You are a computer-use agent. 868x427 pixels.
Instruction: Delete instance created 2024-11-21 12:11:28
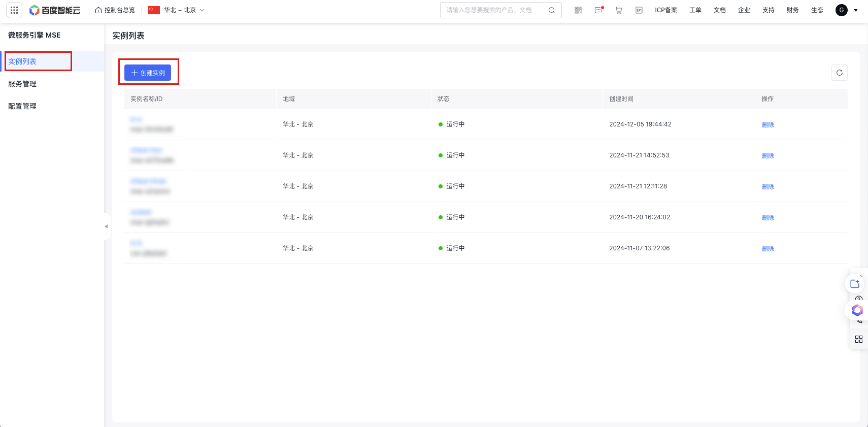(x=768, y=187)
